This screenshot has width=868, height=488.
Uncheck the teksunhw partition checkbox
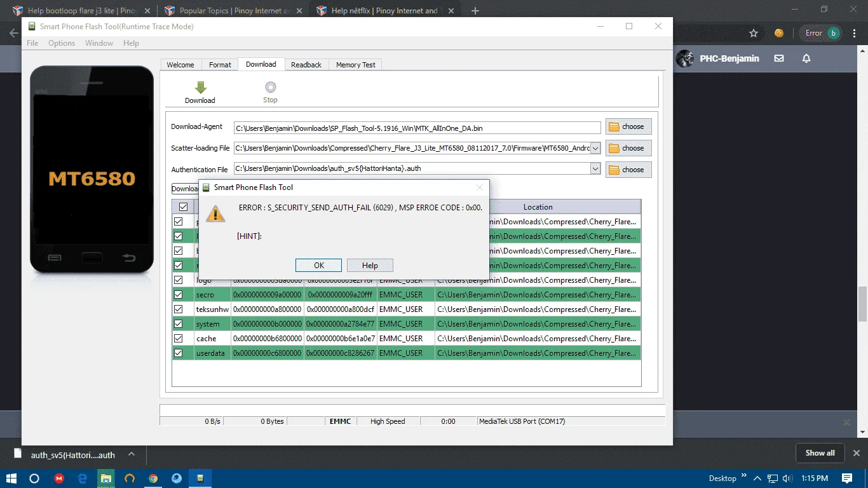coord(179,309)
